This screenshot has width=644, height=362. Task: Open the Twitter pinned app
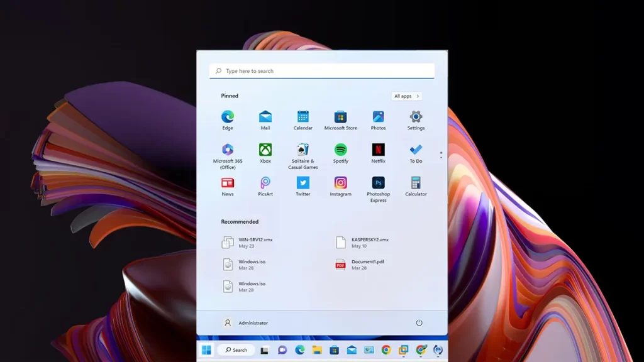pos(303,184)
